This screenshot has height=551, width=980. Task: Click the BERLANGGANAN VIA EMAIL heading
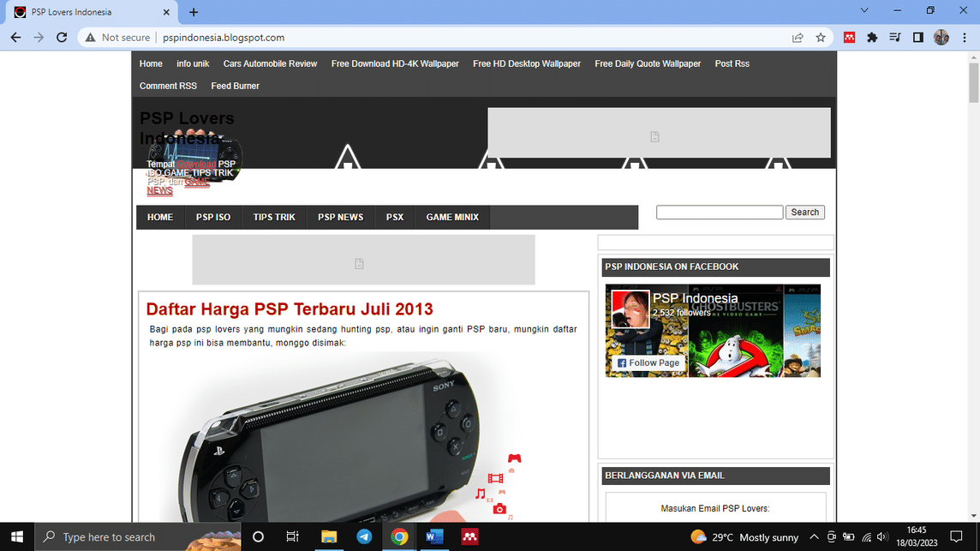tap(665, 476)
